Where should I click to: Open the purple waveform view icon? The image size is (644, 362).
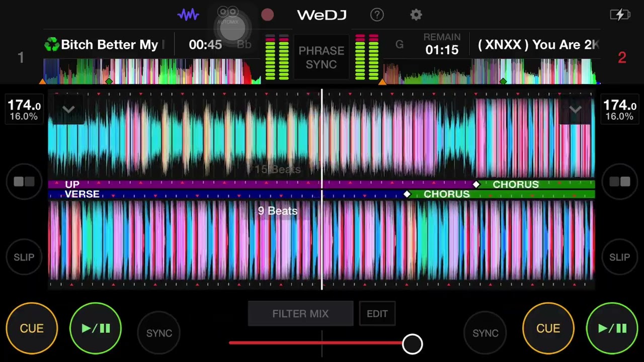point(188,15)
